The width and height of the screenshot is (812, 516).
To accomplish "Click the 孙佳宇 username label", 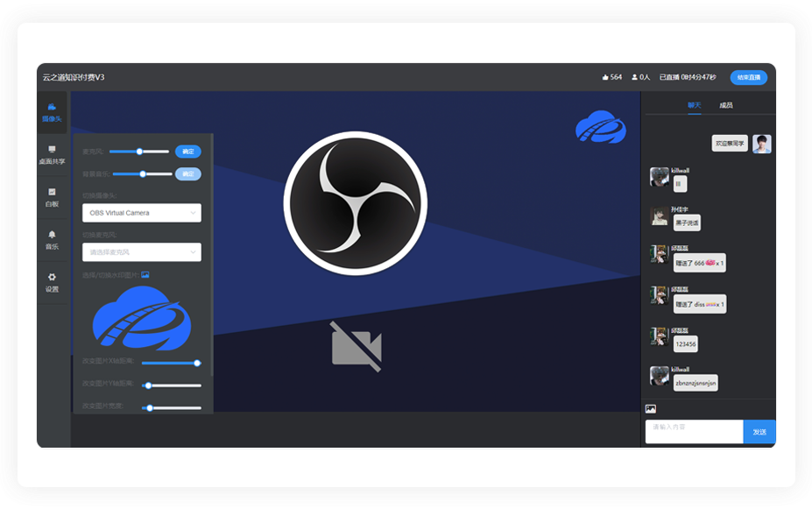I will pyautogui.click(x=680, y=209).
